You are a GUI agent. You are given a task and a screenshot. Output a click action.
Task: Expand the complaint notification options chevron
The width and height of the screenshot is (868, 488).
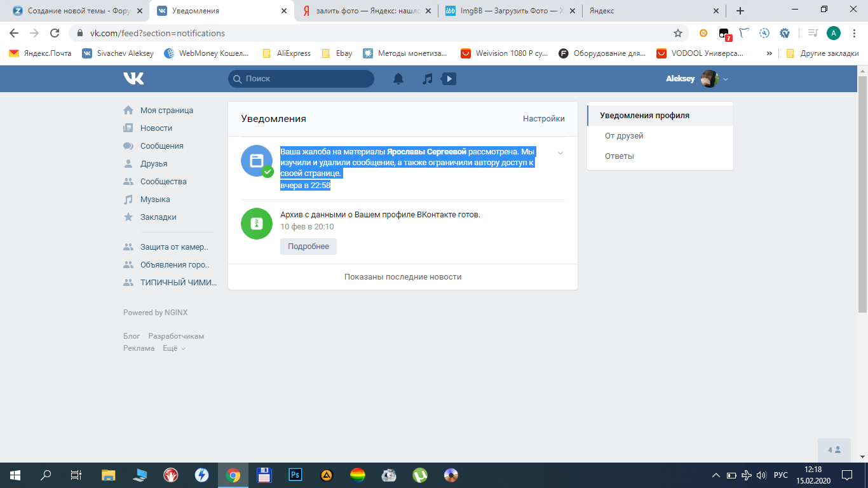[x=560, y=153]
